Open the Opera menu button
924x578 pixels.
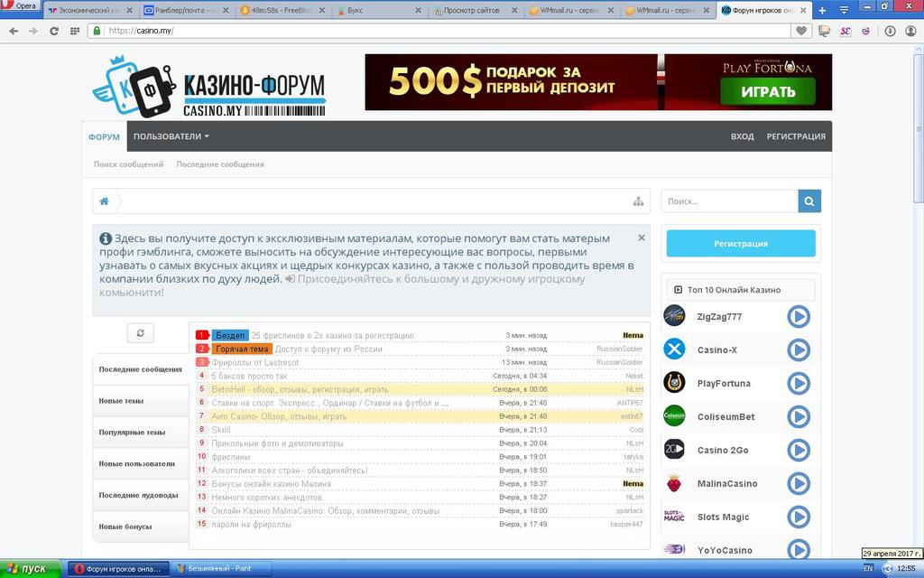(x=21, y=6)
